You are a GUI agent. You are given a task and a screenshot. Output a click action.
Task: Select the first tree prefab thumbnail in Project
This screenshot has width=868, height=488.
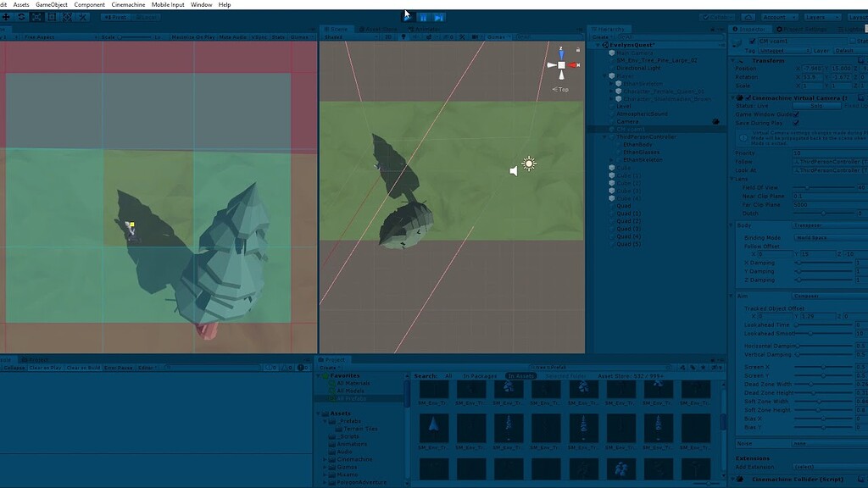point(434,390)
